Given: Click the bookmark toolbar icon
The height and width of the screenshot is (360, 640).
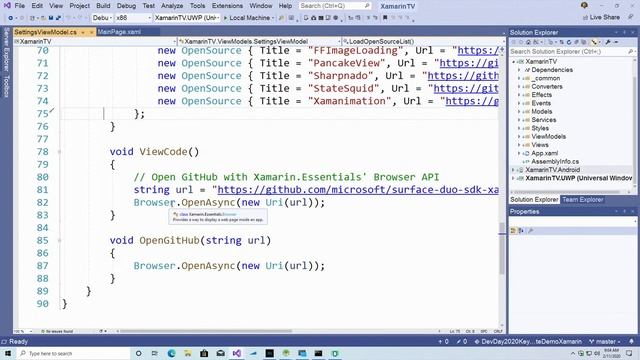Looking at the screenshot, I should (x=385, y=18).
